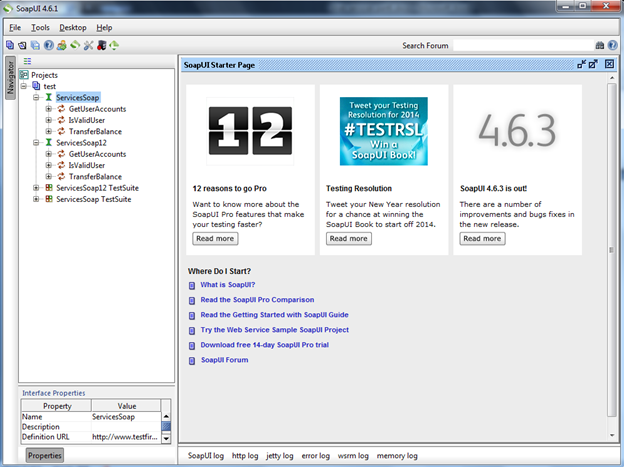Viewport: 624px width, 467px height.
Task: Click the ServicesSoap12 green interface icon
Action: [48, 143]
